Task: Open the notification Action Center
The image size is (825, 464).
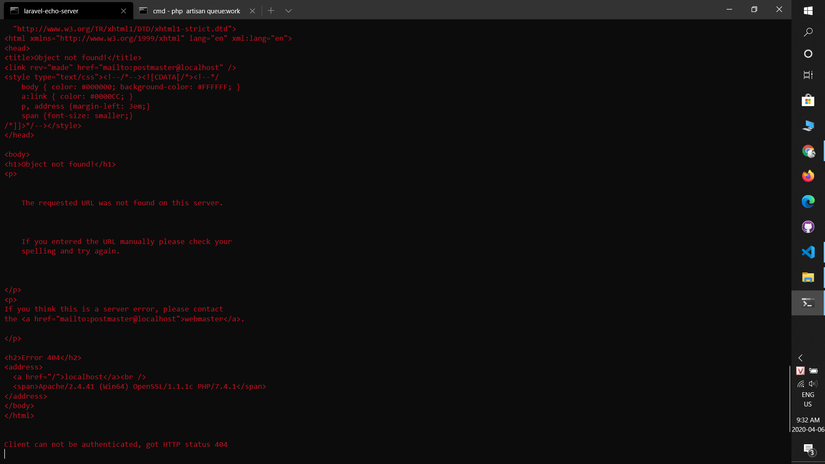Action: click(809, 449)
